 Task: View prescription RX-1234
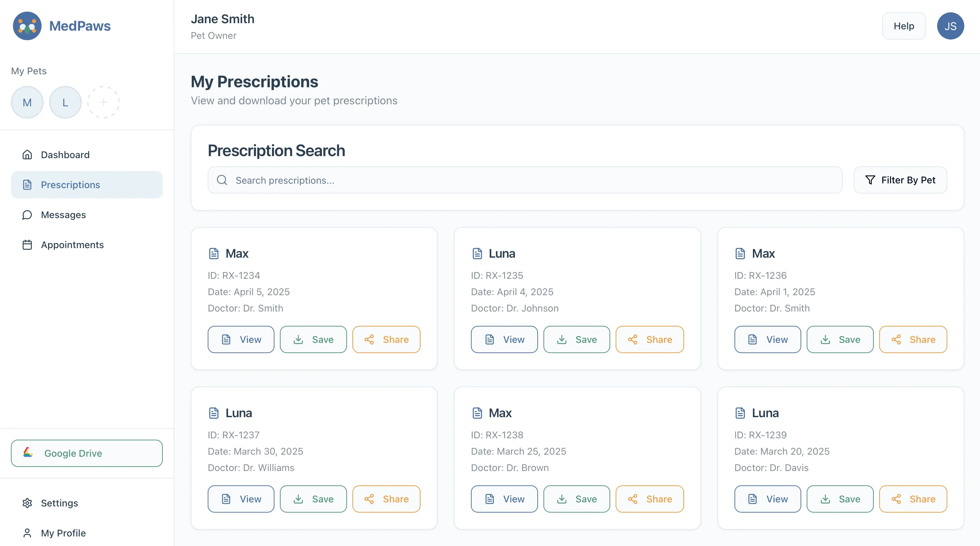pyautogui.click(x=241, y=339)
